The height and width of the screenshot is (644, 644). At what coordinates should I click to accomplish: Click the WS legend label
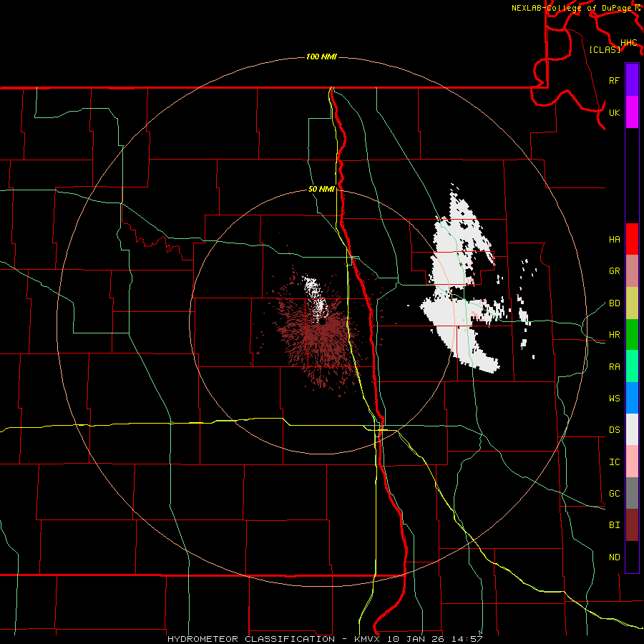[614, 399]
